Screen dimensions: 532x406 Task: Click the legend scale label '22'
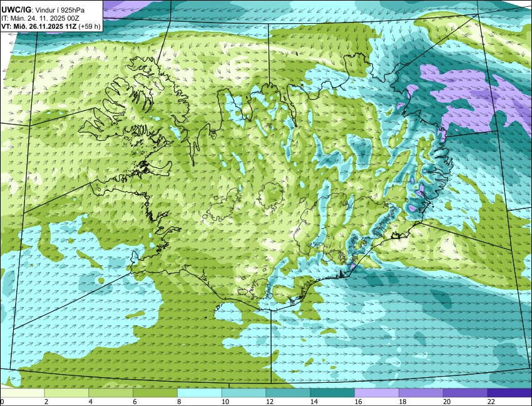pos(491,402)
